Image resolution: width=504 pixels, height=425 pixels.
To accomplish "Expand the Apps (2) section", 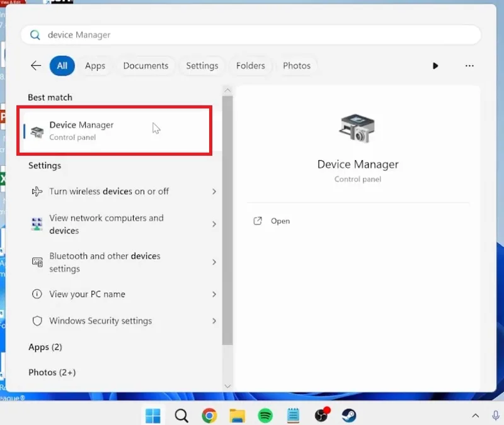I will pyautogui.click(x=45, y=347).
